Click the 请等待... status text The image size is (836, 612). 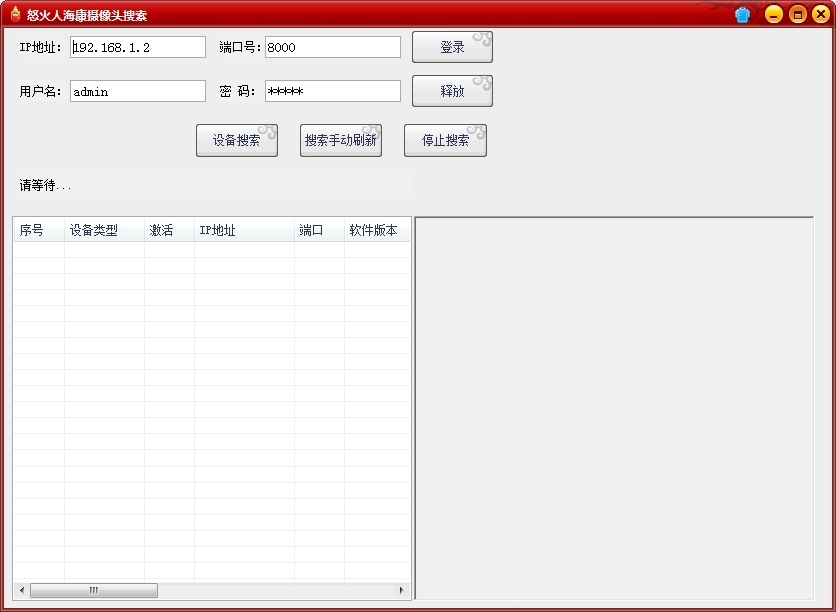coord(45,186)
